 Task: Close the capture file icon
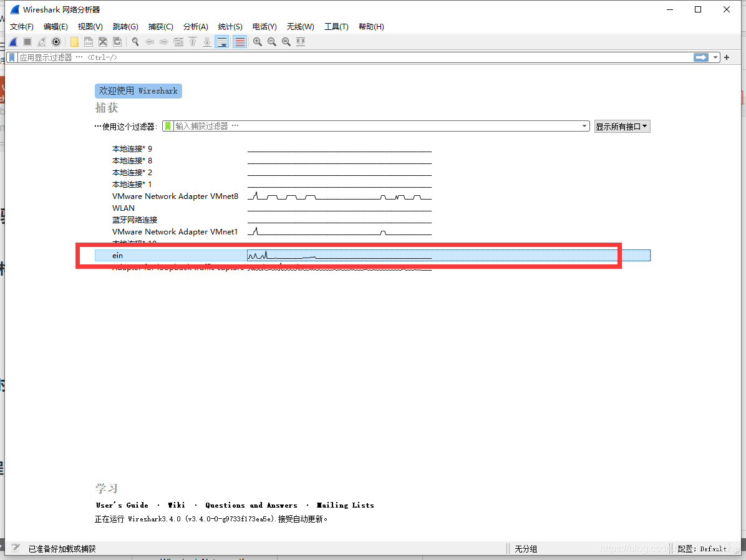pos(103,42)
